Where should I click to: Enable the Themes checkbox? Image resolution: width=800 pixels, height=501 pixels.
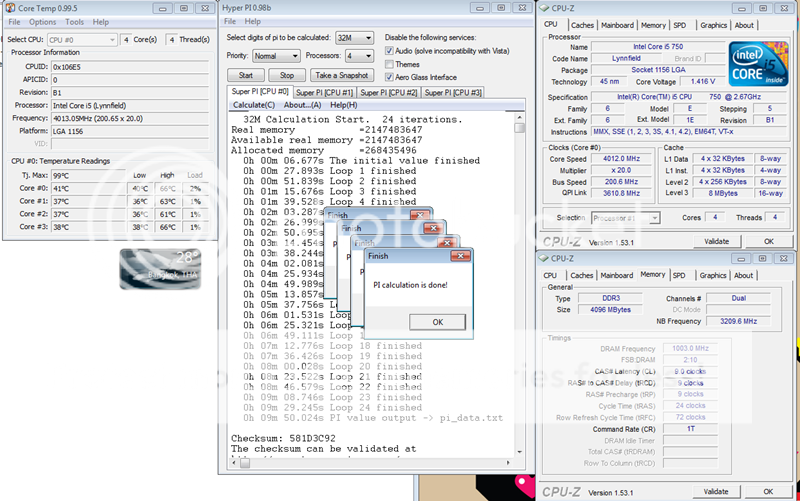[389, 63]
